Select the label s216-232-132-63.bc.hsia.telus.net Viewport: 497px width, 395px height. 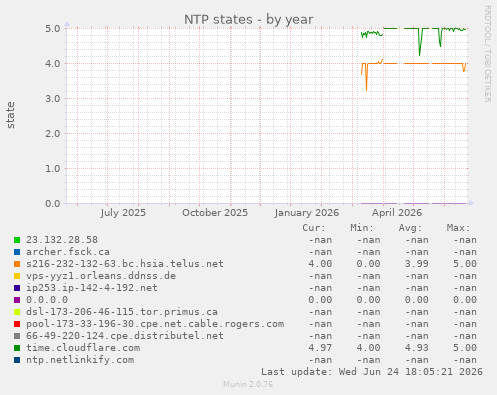tap(125, 264)
